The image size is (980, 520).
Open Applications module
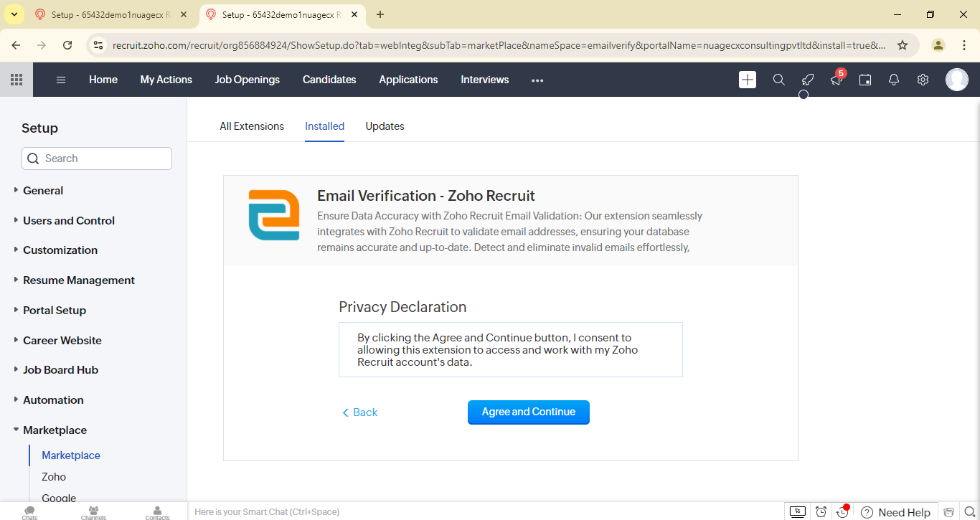pos(409,80)
